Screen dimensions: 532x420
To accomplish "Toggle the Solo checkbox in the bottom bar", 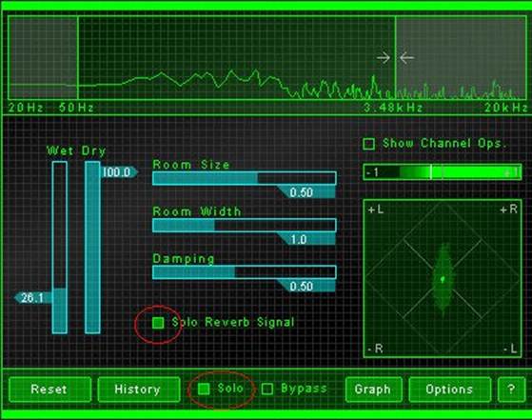I will point(204,389).
